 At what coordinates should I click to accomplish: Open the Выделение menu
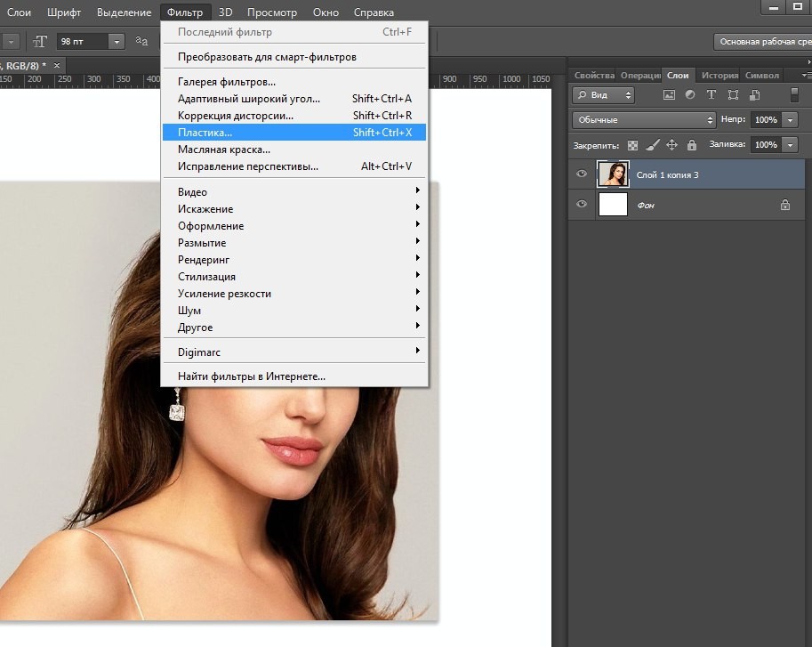[x=125, y=12]
